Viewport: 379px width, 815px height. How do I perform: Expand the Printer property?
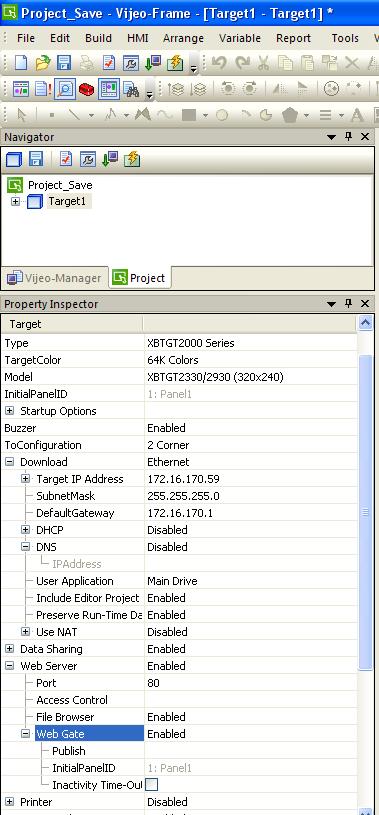pos(9,801)
